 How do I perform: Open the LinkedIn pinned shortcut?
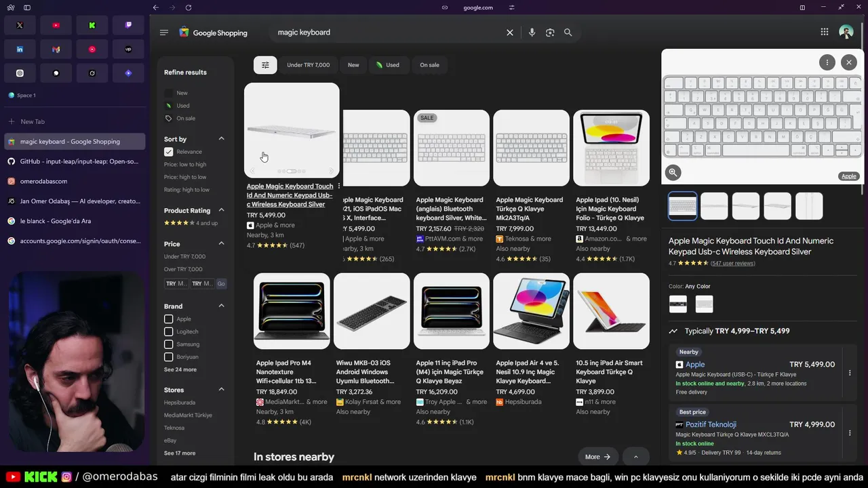20,49
